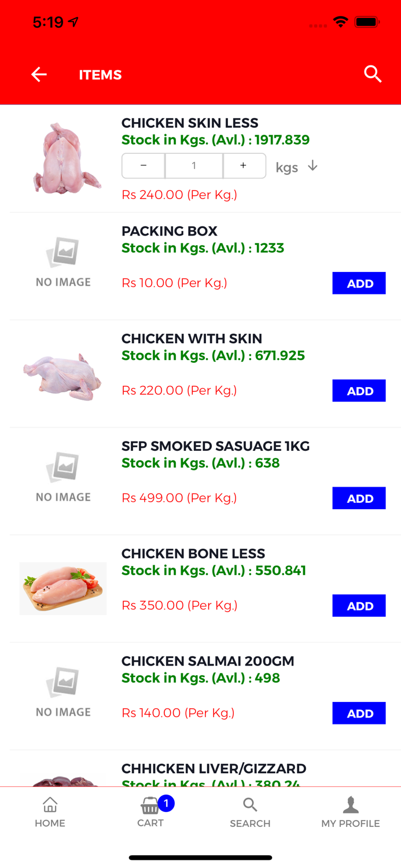
Task: Select the ITEMS title in red header
Action: tap(100, 75)
